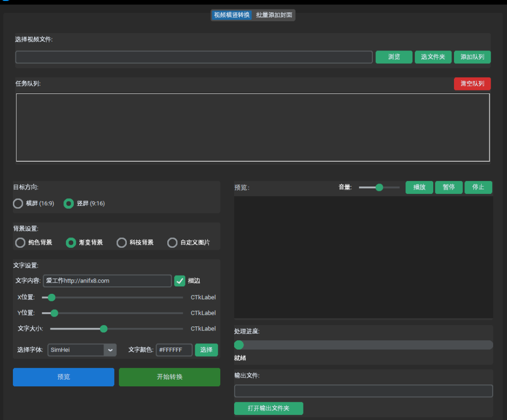Click the 选文件夹 button
The width and height of the screenshot is (507, 420).
[x=433, y=57]
